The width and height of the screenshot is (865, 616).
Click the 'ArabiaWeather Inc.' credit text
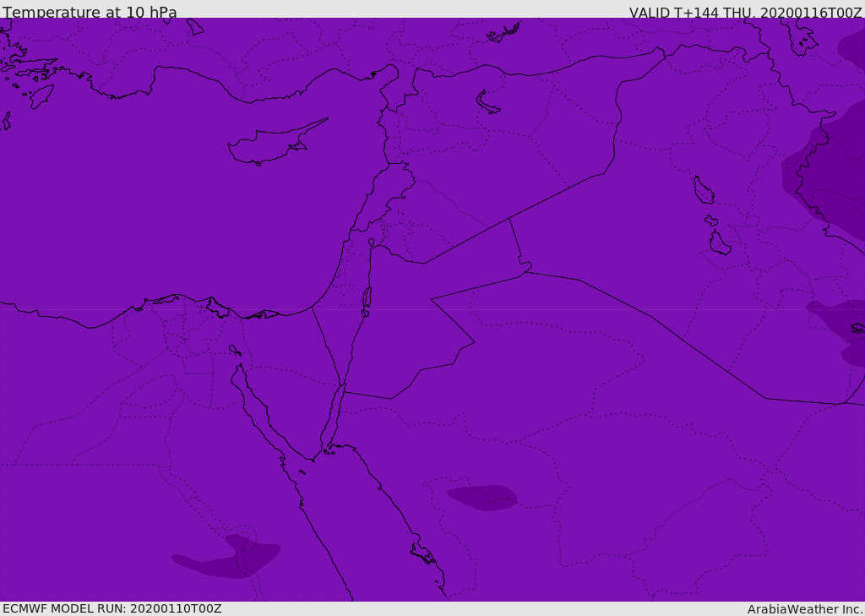[x=805, y=609]
